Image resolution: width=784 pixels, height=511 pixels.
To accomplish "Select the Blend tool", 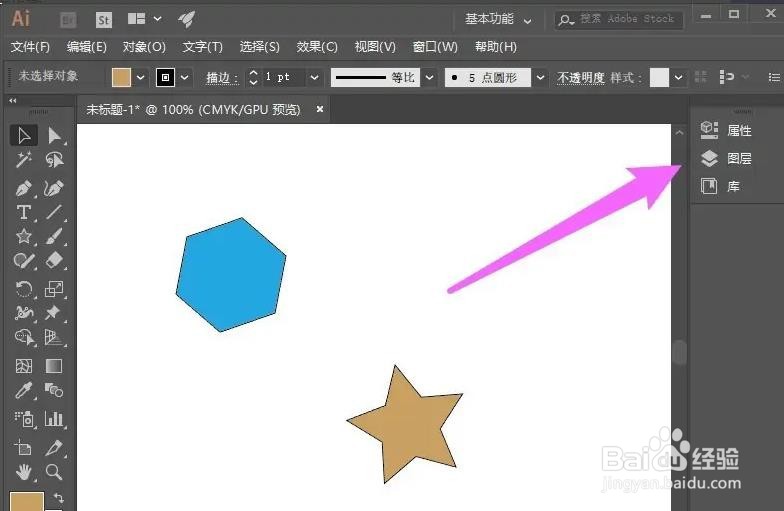I will pyautogui.click(x=54, y=390).
